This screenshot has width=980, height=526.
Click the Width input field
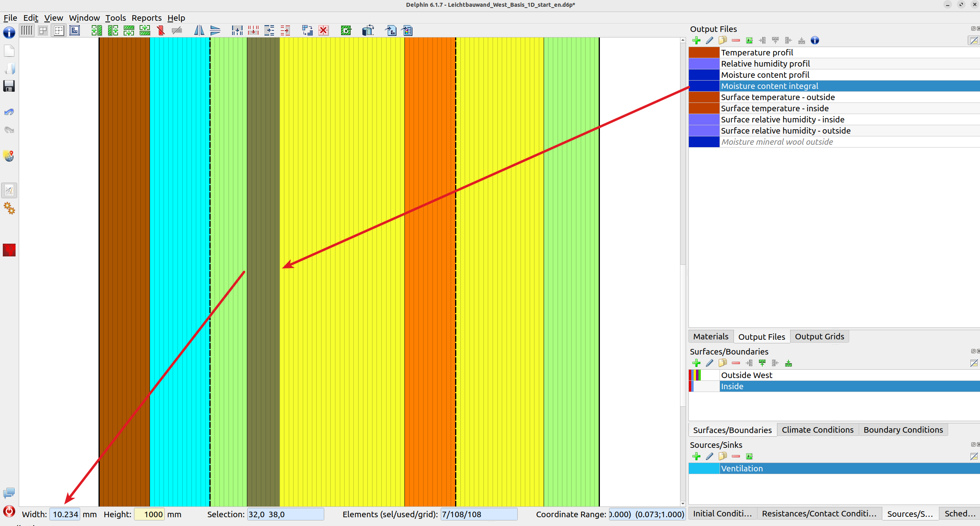click(x=65, y=514)
